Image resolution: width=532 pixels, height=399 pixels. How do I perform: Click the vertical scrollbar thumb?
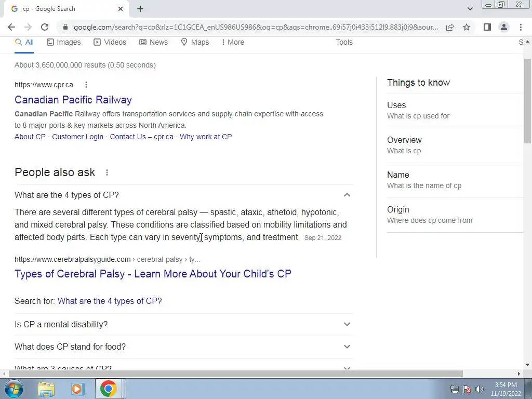527,101
